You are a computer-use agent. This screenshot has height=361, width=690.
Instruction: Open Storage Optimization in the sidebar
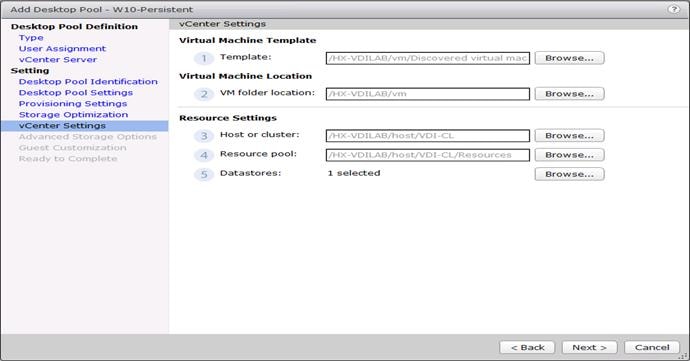click(x=73, y=115)
